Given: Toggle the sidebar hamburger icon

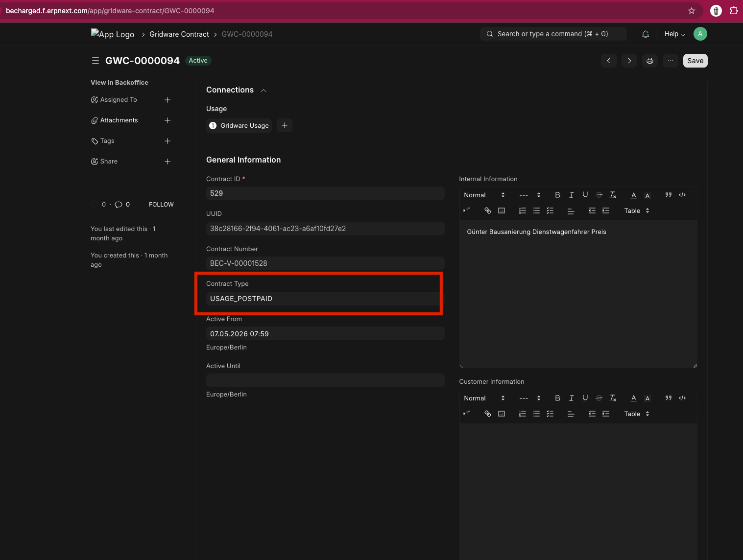Looking at the screenshot, I should [x=96, y=61].
